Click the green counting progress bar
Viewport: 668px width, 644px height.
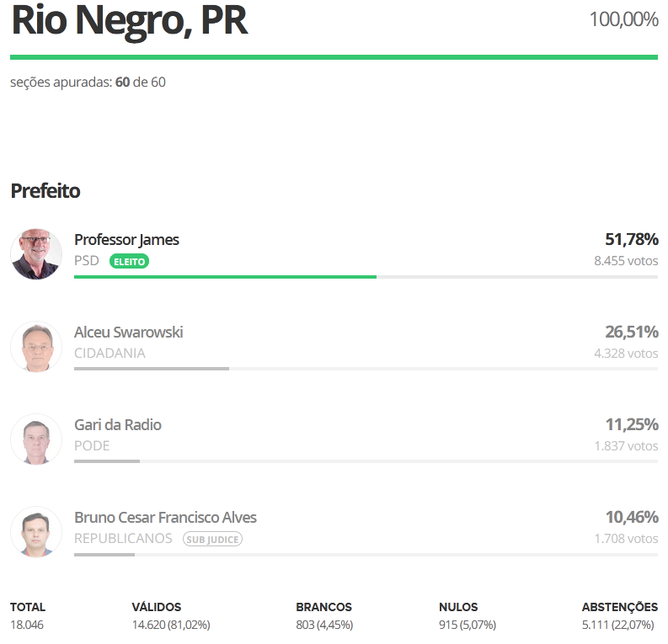pos(334,57)
